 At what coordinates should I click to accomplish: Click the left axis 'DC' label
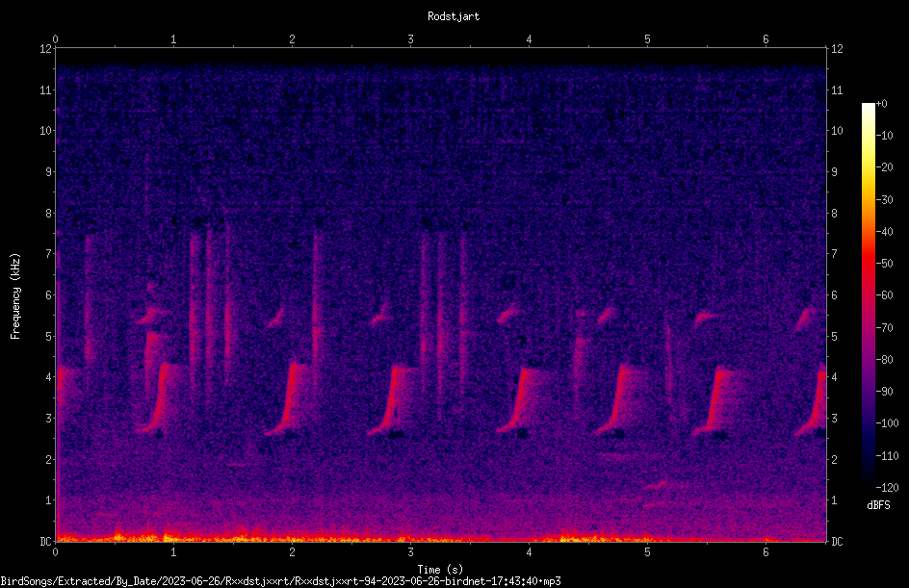(46, 542)
